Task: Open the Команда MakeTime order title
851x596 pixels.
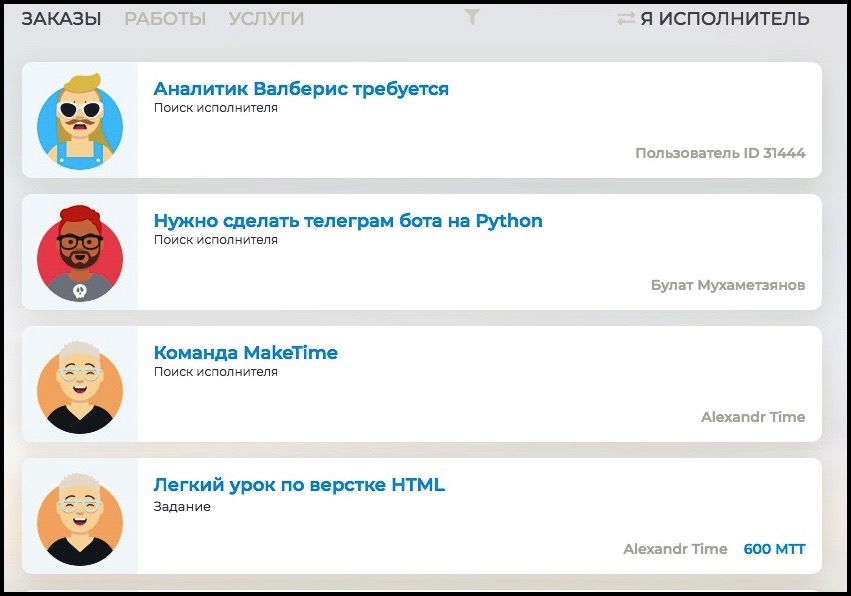Action: coord(245,352)
